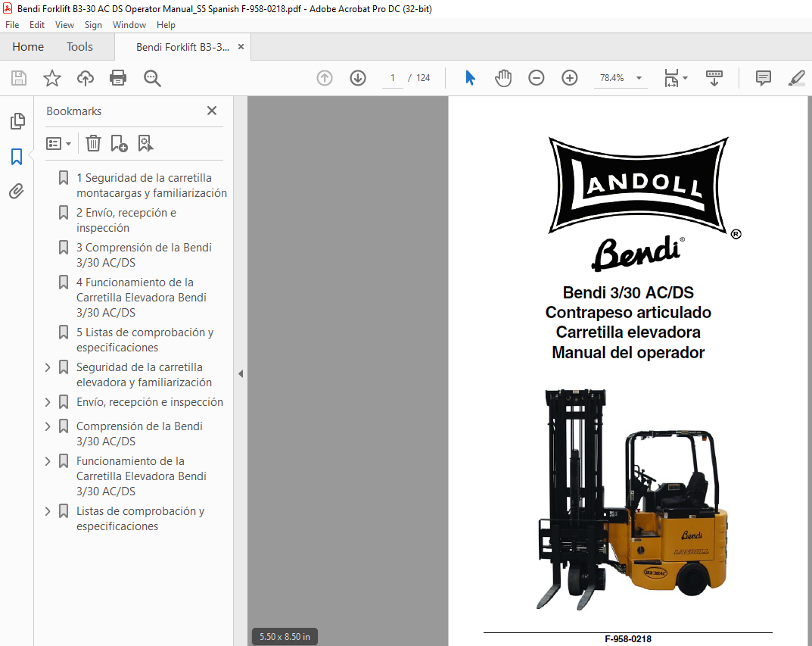Click the 5.50 x 8.50 in page size label
This screenshot has height=646, width=812.
pos(285,637)
